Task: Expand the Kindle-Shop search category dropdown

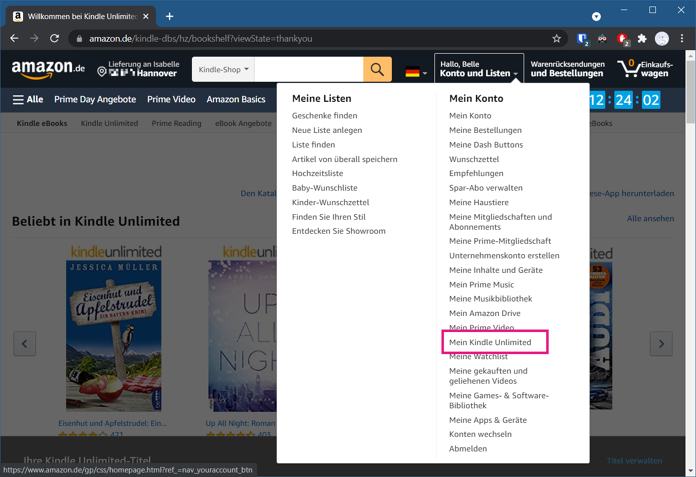Action: tap(223, 69)
